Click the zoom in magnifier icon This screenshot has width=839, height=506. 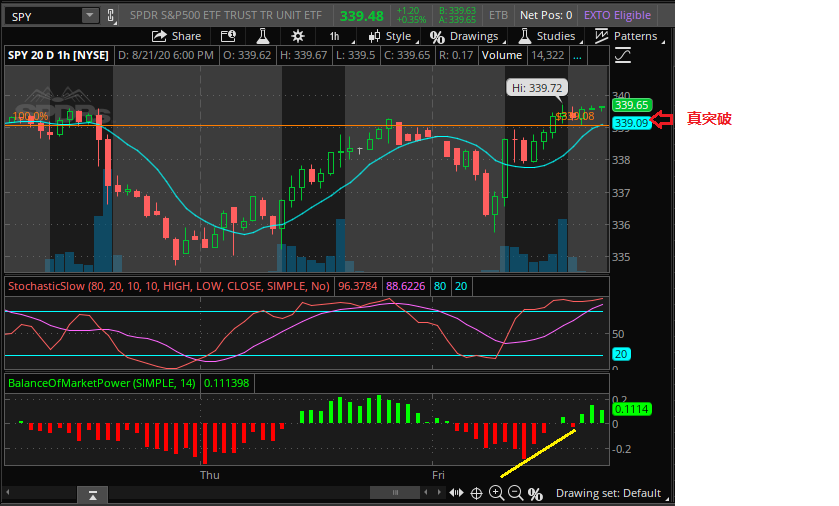496,493
